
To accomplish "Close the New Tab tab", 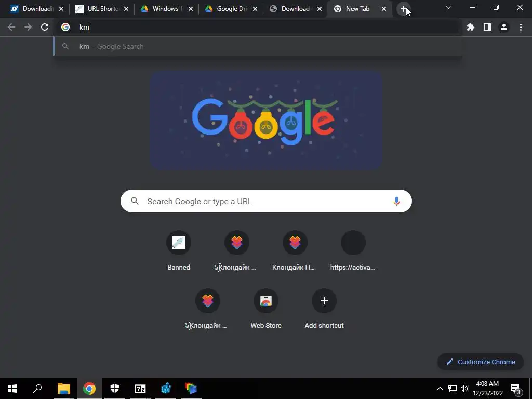I will tap(384, 9).
